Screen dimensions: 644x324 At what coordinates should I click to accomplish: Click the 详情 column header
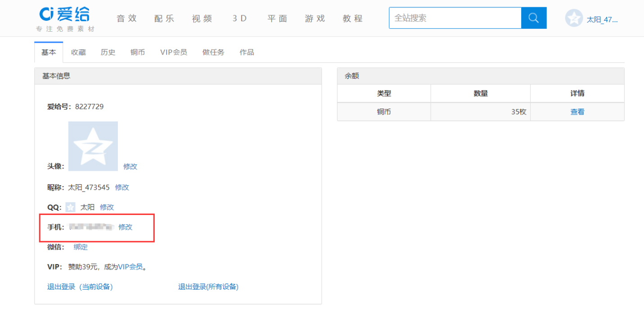point(577,93)
